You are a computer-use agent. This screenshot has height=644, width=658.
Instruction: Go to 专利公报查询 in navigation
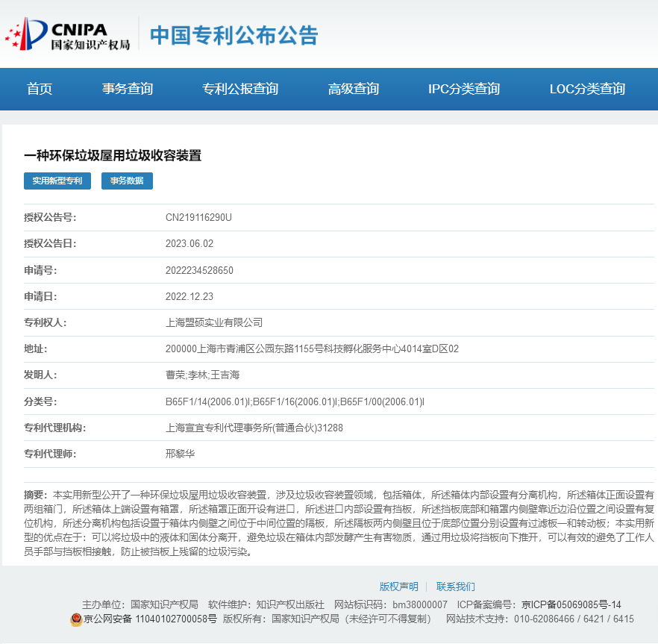[x=240, y=89]
